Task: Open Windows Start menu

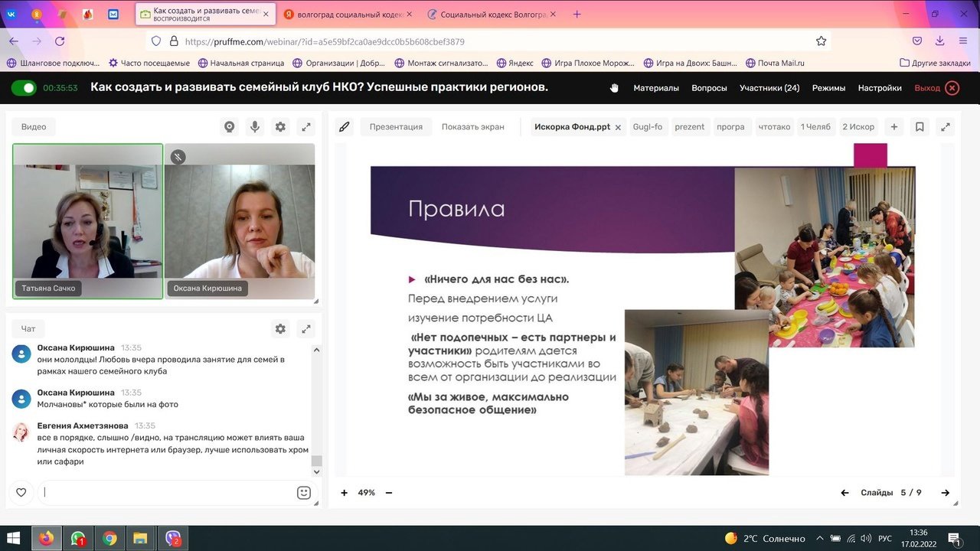Action: [x=14, y=538]
